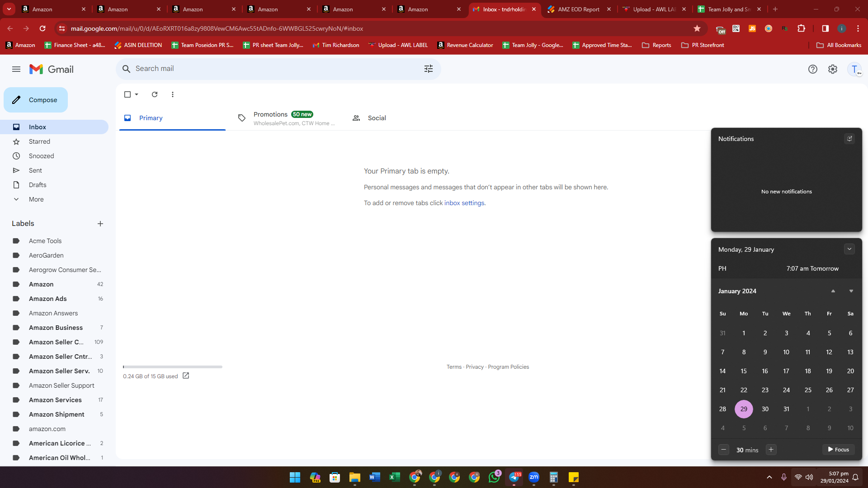
Task: Open the Privacy link
Action: tap(475, 367)
